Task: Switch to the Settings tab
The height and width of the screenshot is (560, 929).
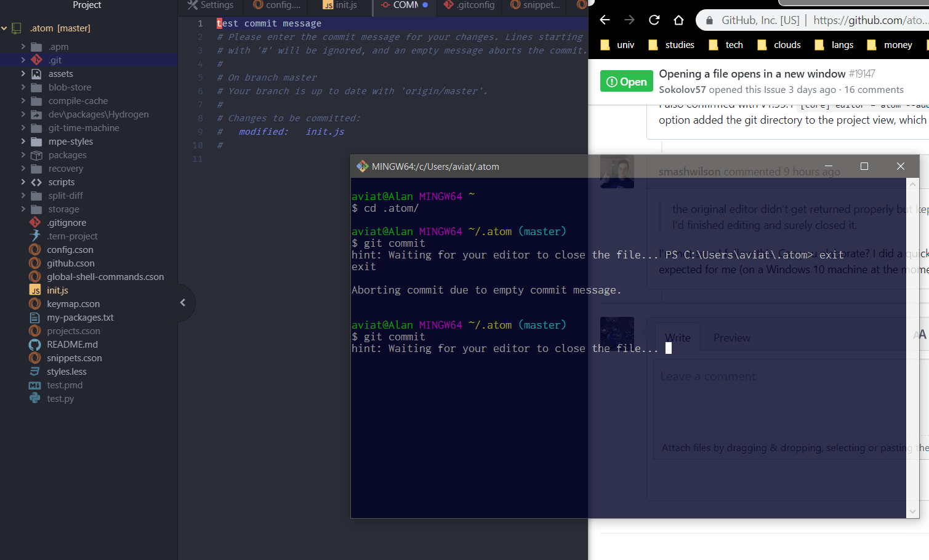Action: pyautogui.click(x=211, y=6)
